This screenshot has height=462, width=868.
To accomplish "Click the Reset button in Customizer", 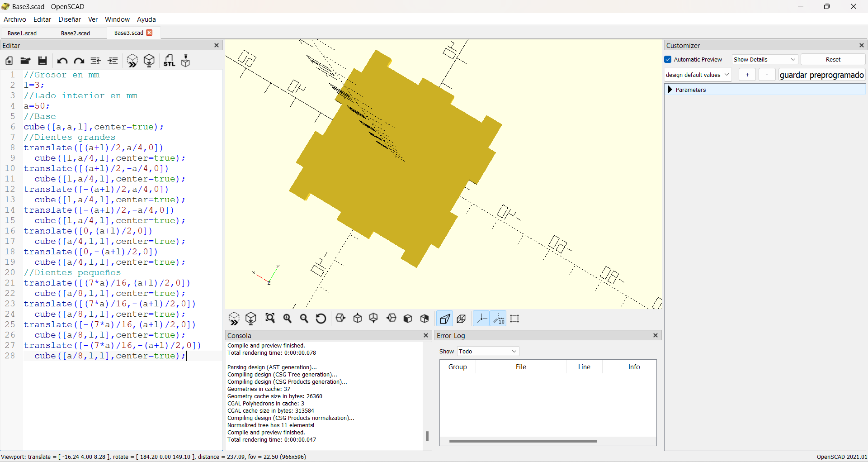I will point(833,60).
